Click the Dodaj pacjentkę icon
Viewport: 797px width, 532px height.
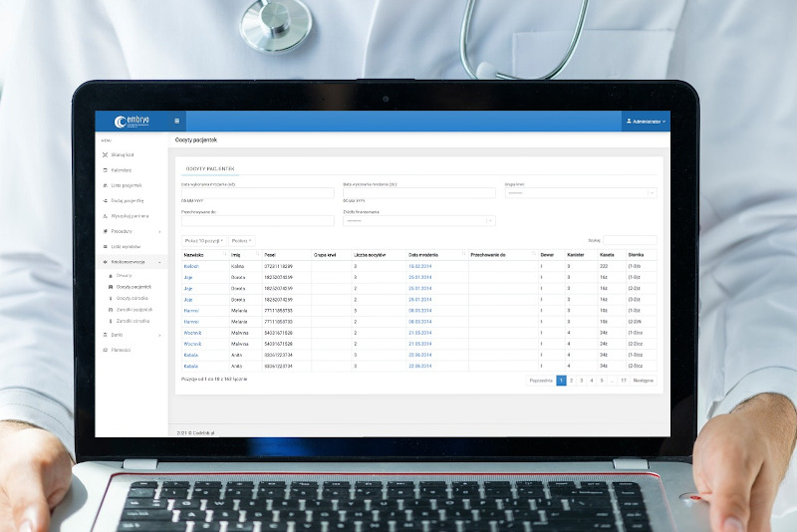[105, 200]
